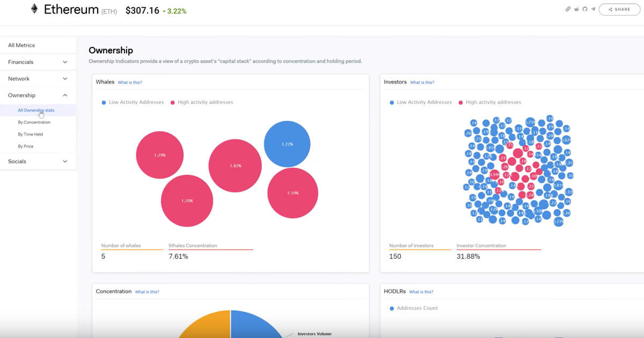Collapse the Ownership section
The height and width of the screenshot is (338, 644).
(38, 95)
